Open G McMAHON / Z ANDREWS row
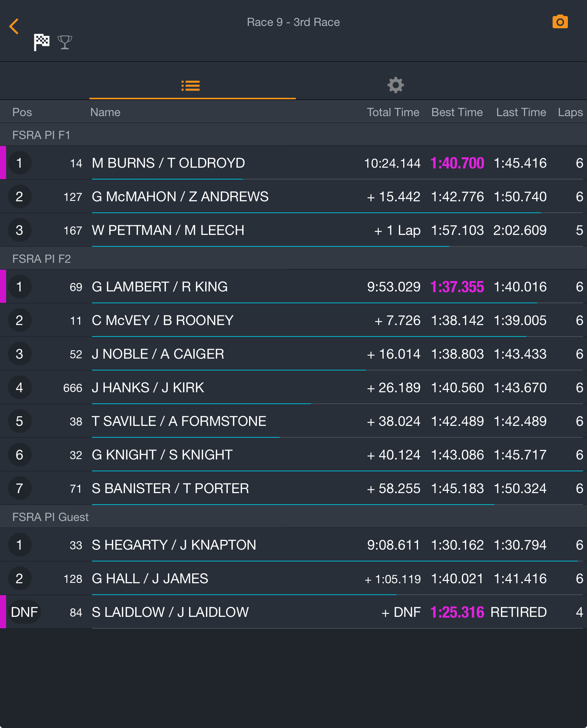 293,196
